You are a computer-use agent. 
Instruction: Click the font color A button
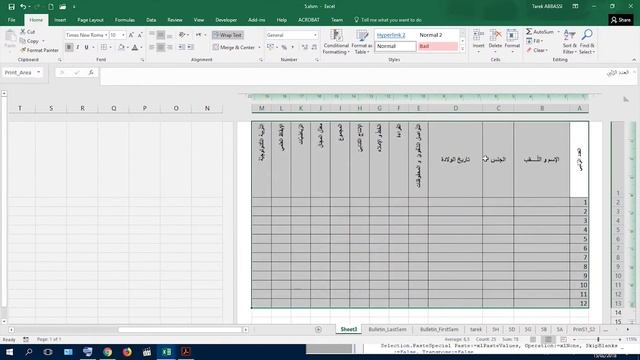(x=135, y=47)
